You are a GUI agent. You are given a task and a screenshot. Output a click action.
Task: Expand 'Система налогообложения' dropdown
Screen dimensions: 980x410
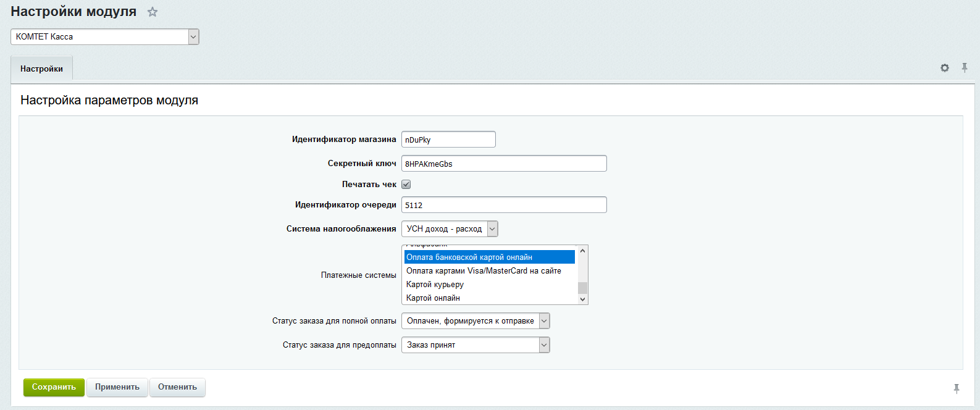click(449, 229)
